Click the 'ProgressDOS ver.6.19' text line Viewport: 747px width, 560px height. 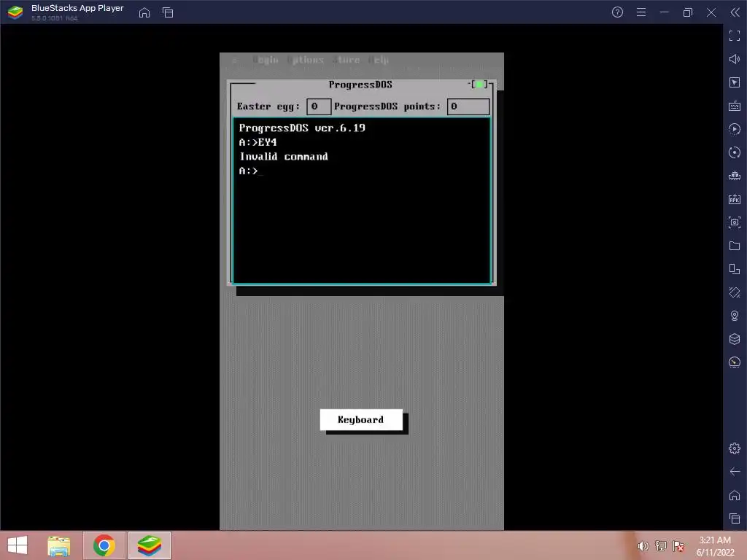coord(302,128)
